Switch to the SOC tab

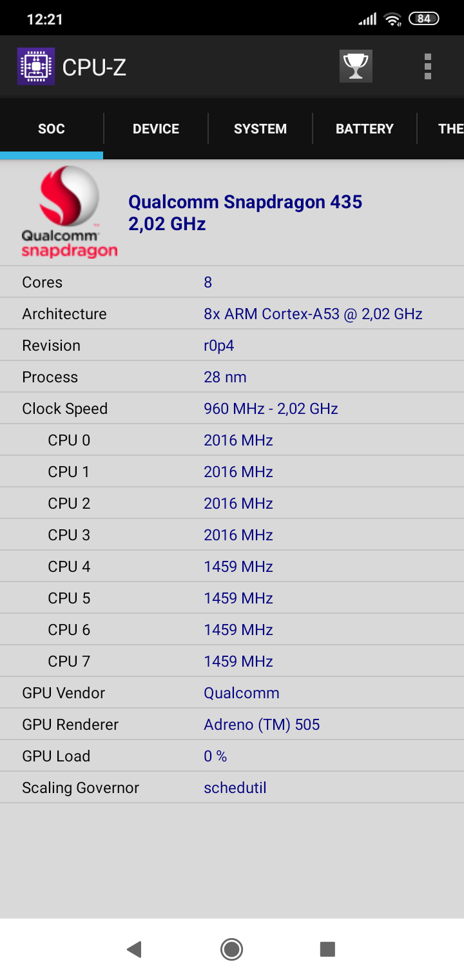[x=52, y=129]
